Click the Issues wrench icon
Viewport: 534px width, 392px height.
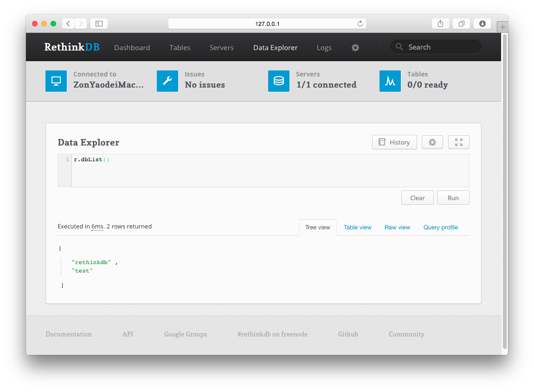pos(167,81)
